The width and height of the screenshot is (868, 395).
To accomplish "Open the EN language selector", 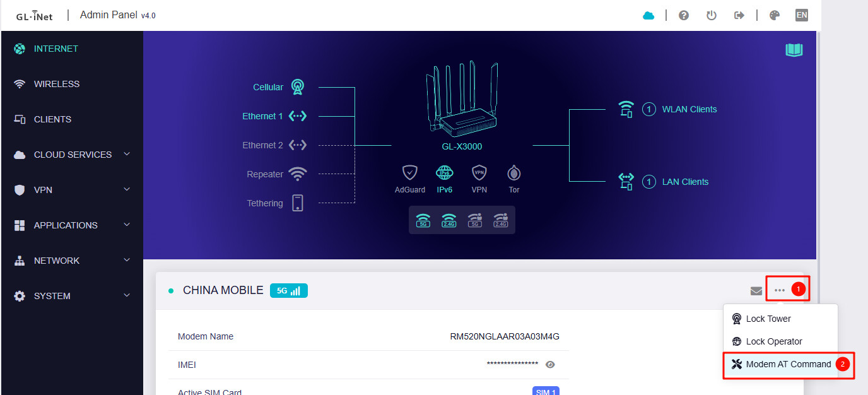I will pos(801,15).
